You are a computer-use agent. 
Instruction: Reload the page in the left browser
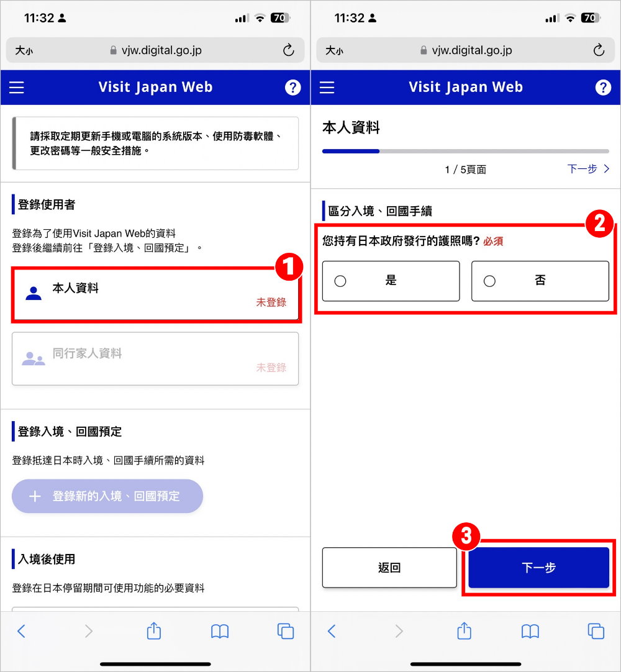288,50
